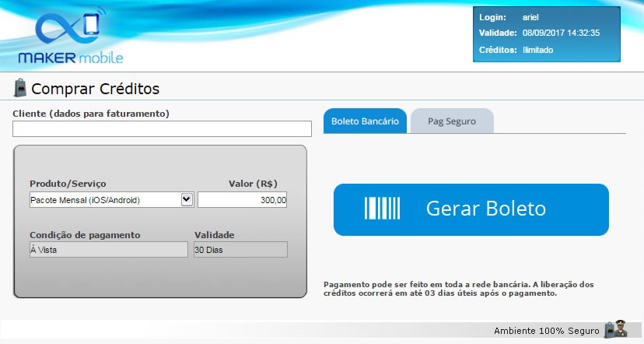Focus the Cliente billing data input field

(x=162, y=129)
